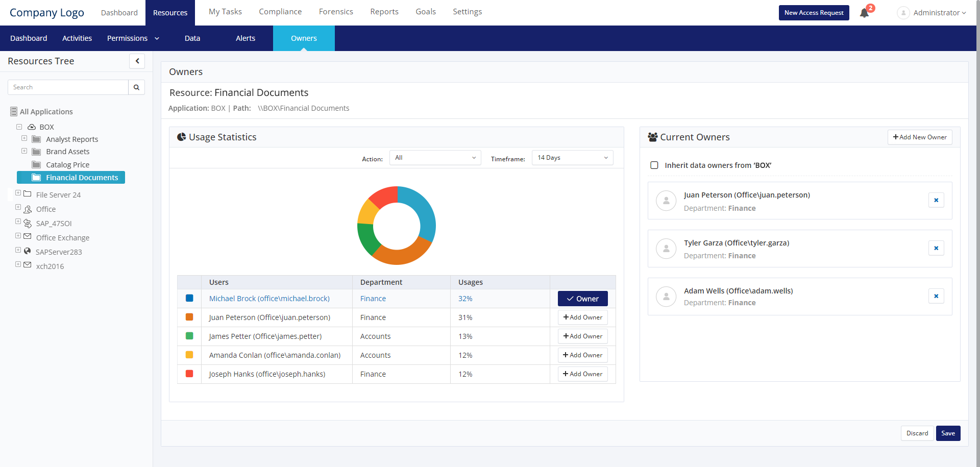Enable Inherit data owners from 'BOX' checkbox
The image size is (980, 467).
pos(654,165)
